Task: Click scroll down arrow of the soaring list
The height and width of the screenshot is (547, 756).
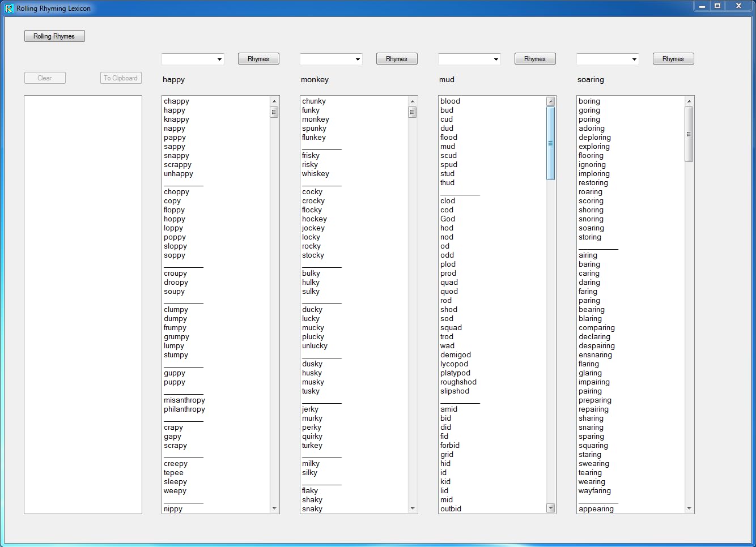Action: tap(689, 508)
